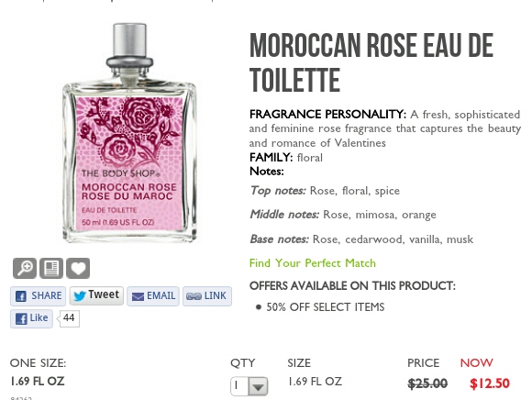532x400 pixels.
Task: Click the Moroccan Rose Eau De Toilette title
Action: tap(371, 62)
